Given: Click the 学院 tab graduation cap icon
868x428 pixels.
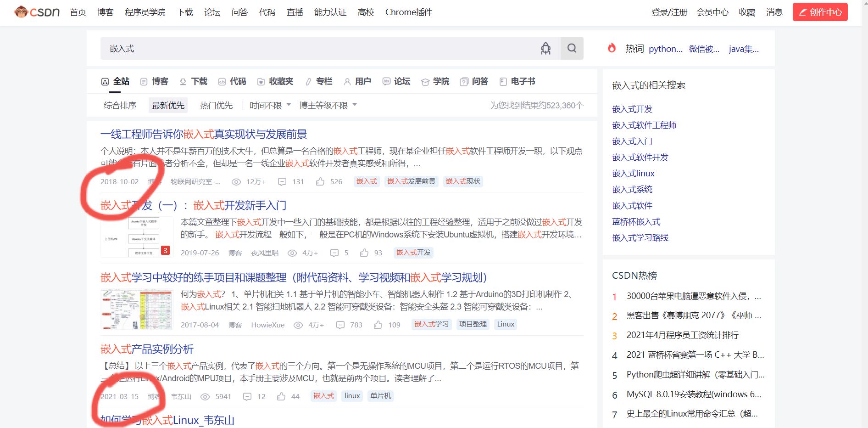Looking at the screenshot, I should point(425,82).
